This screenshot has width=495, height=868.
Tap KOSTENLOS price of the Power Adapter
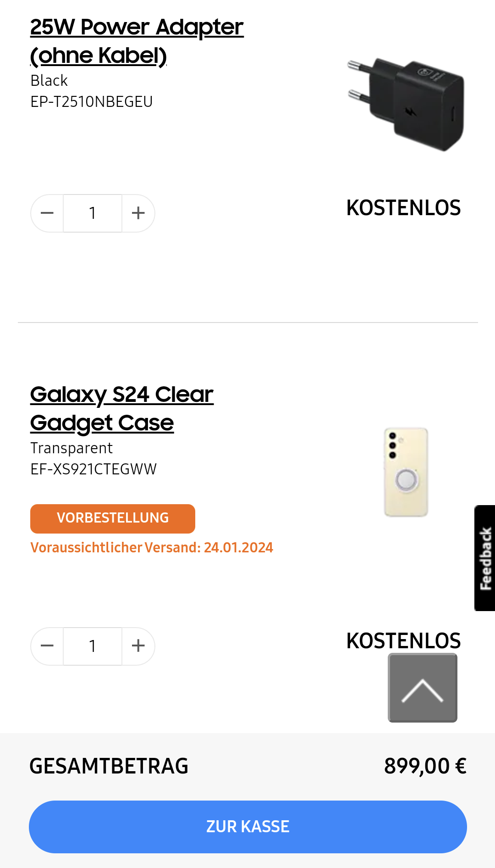pyautogui.click(x=403, y=208)
